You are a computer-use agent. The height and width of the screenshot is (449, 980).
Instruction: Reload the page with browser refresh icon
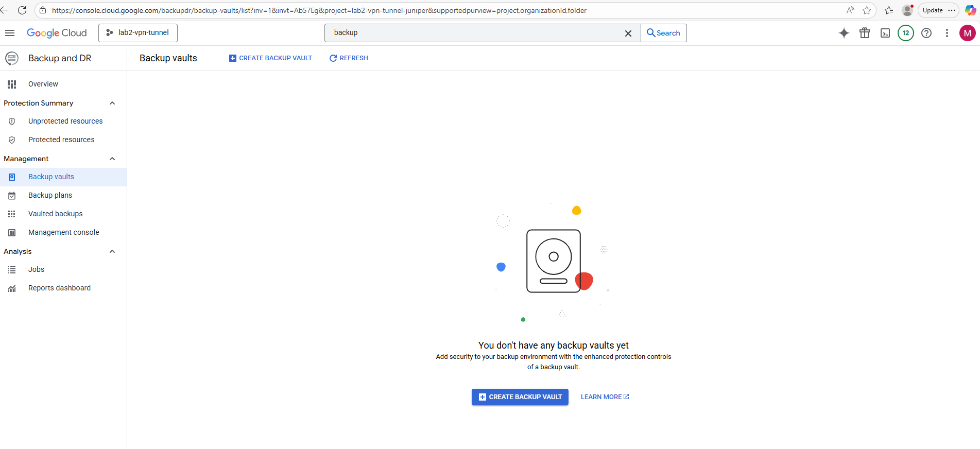tap(22, 10)
